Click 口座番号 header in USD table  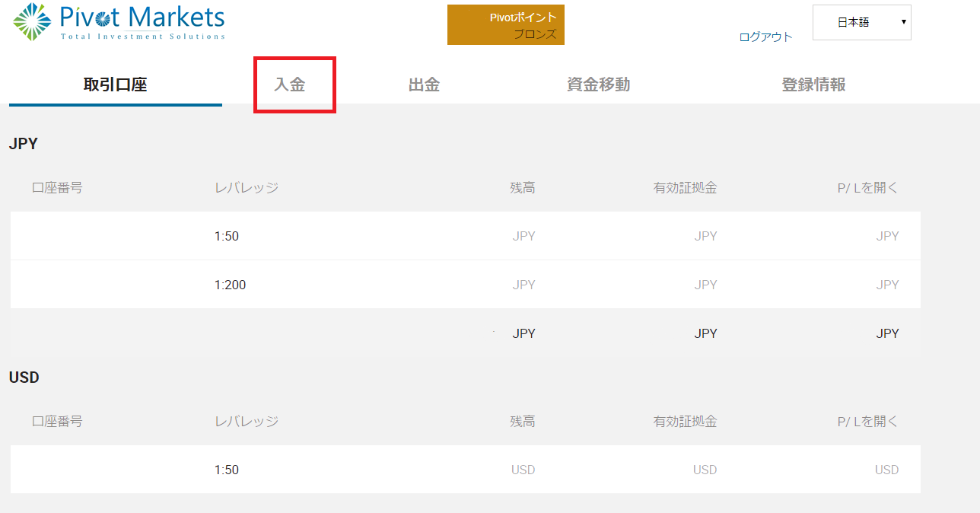click(x=57, y=421)
